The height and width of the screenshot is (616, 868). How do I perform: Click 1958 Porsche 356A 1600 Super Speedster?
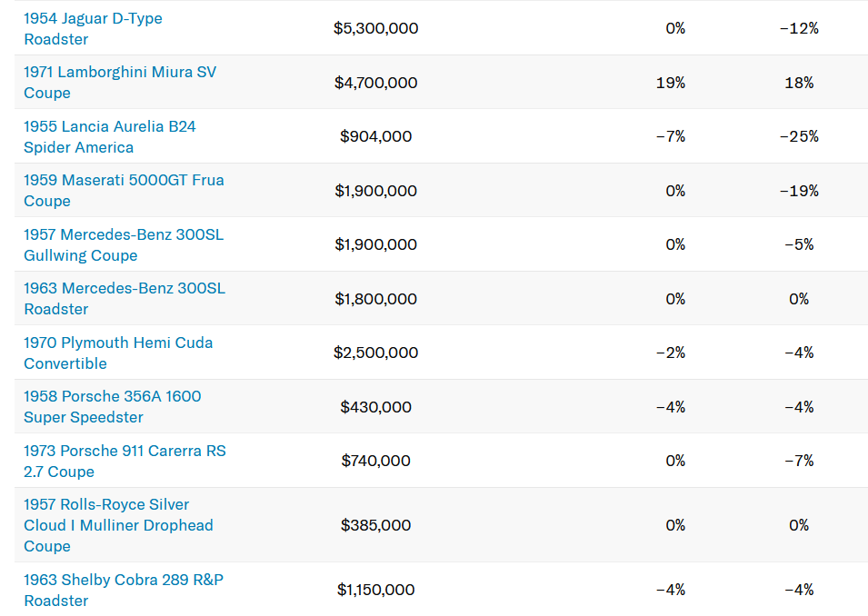[112, 396]
